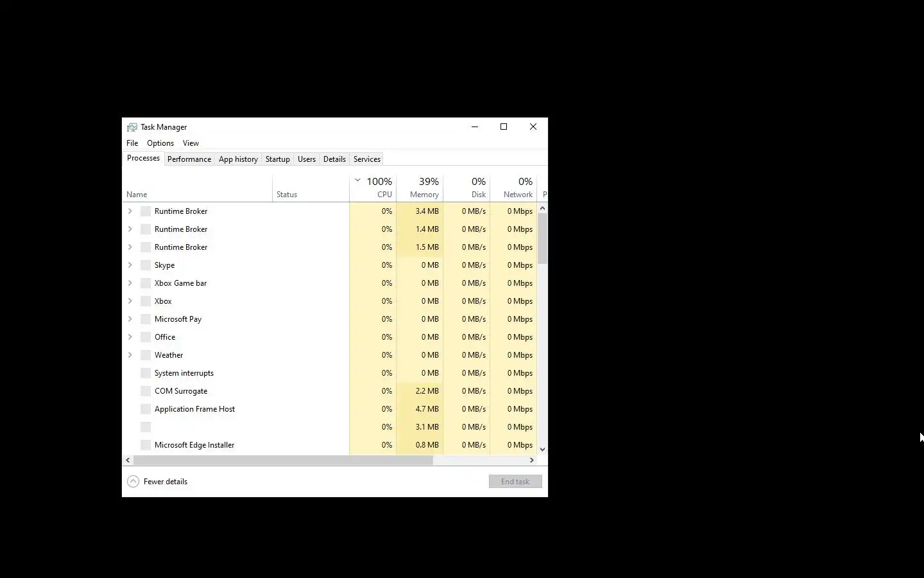Expand the Office process group

pos(130,337)
